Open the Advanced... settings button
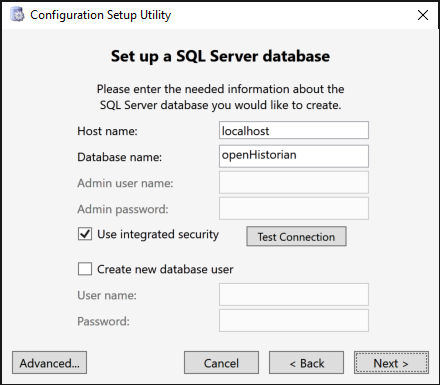This screenshot has height=385, width=440. (x=49, y=363)
